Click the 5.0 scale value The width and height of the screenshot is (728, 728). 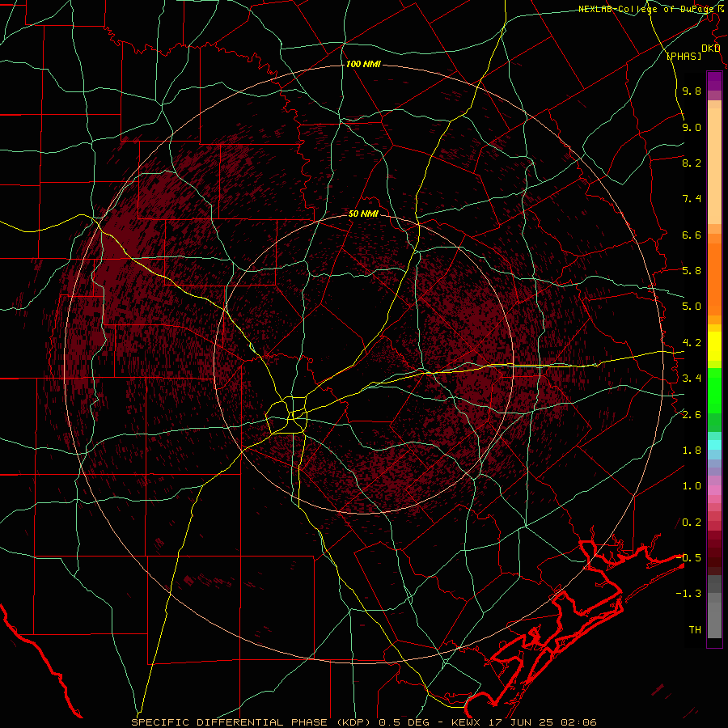pos(692,307)
